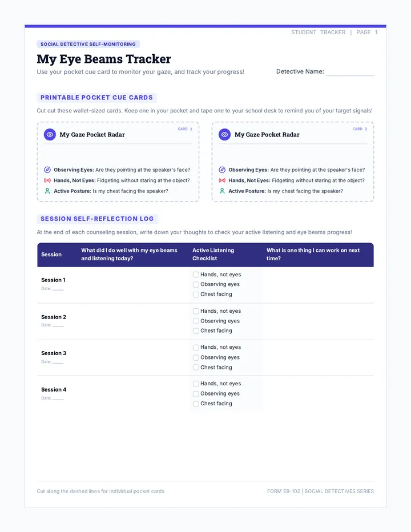Viewport: 411px width, 532px height.
Task: Click the 'Session Self-Reflection Log' heading
Action: click(97, 219)
